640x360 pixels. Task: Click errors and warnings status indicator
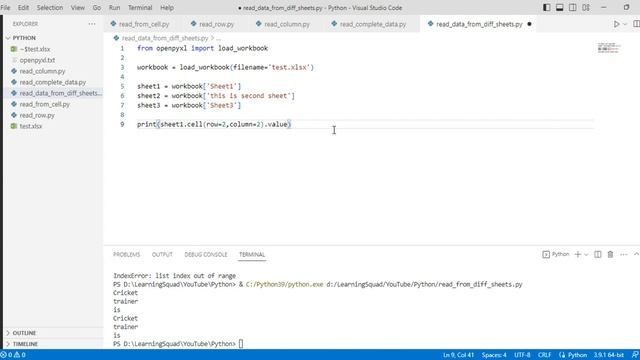coord(13,355)
